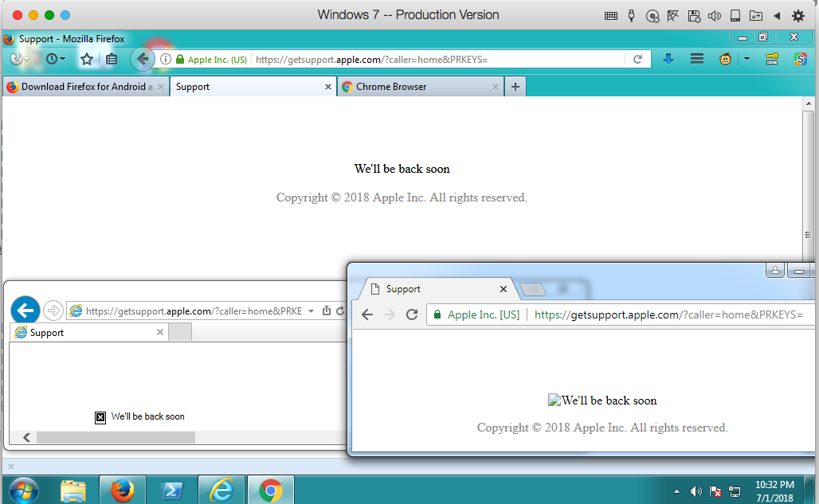Click the IE horizontal scrollbar thumb
The width and height of the screenshot is (819, 504).
[x=116, y=437]
